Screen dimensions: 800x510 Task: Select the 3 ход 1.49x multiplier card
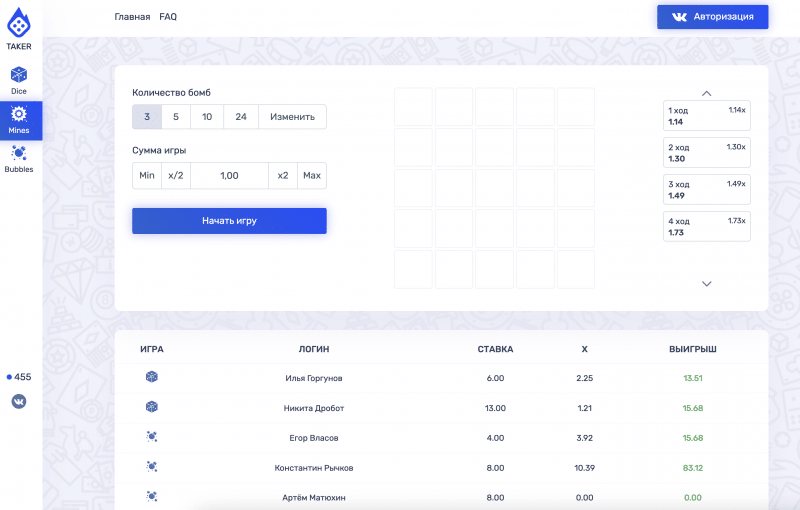coord(707,190)
